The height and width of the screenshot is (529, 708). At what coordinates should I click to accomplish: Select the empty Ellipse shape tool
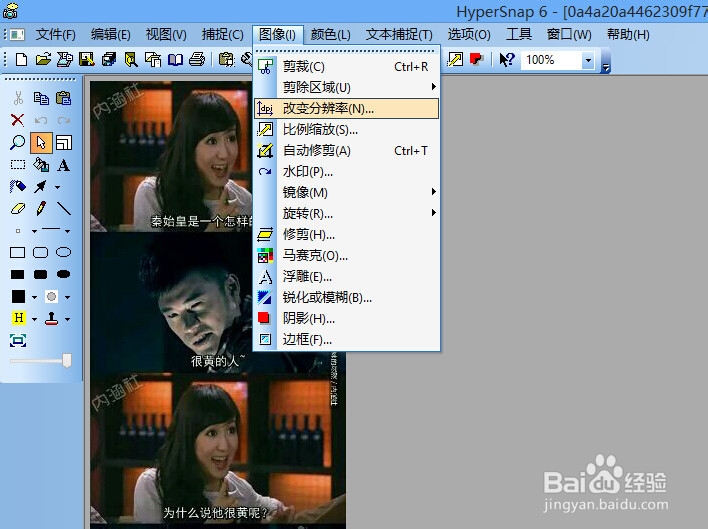click(x=64, y=252)
